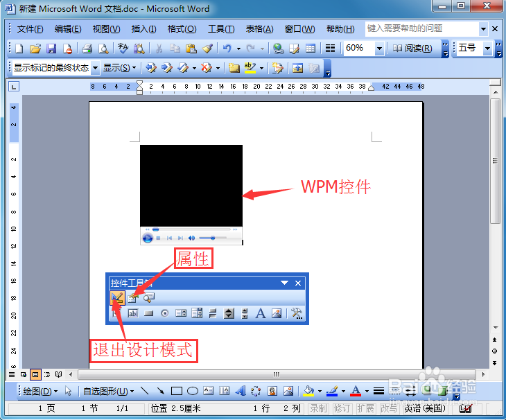Insert scroll bar control

pos(245,313)
